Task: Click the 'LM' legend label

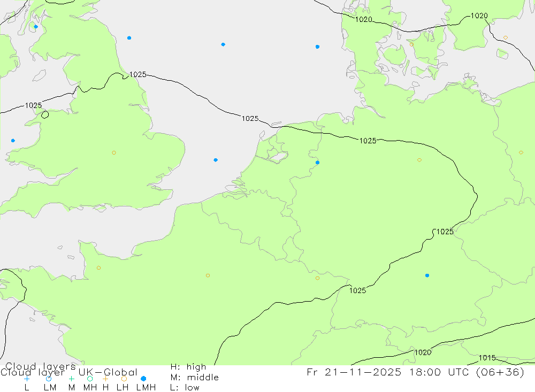Action: pos(50,388)
